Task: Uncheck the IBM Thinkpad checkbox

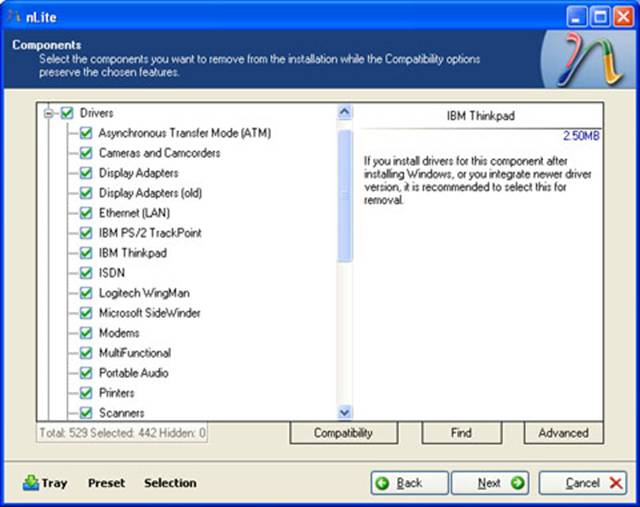Action: pyautogui.click(x=86, y=253)
